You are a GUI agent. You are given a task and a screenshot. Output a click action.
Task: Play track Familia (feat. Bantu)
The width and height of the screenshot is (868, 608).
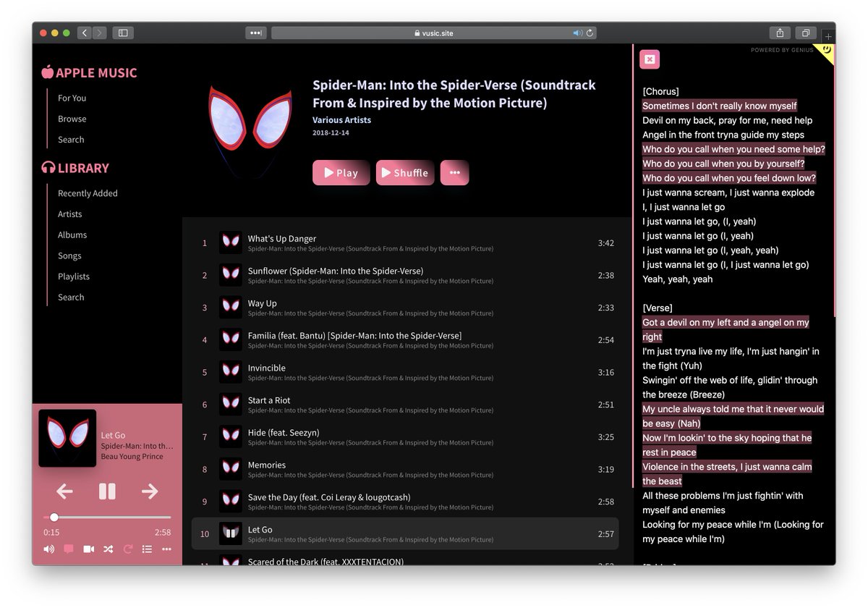[x=405, y=340]
